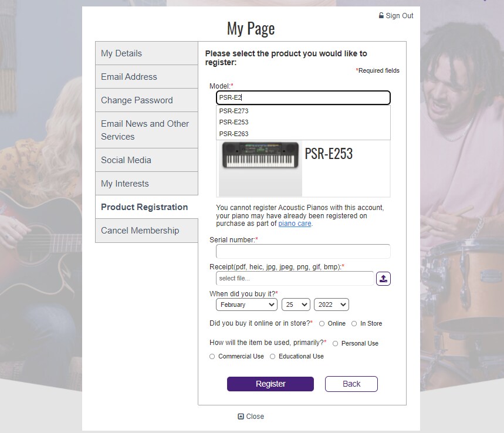This screenshot has width=504, height=433.
Task: Choose Educational Use radio option
Action: pos(272,357)
